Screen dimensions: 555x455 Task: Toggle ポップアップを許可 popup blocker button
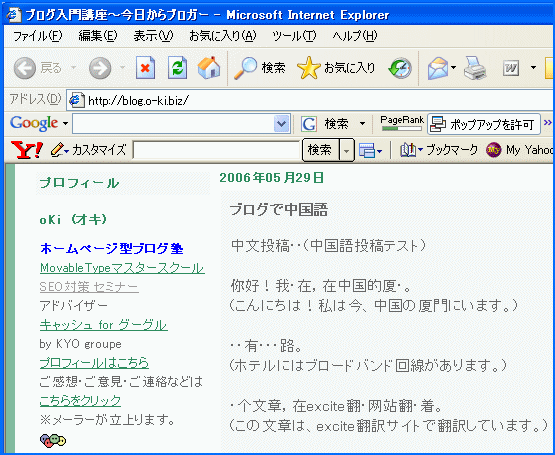[x=484, y=124]
